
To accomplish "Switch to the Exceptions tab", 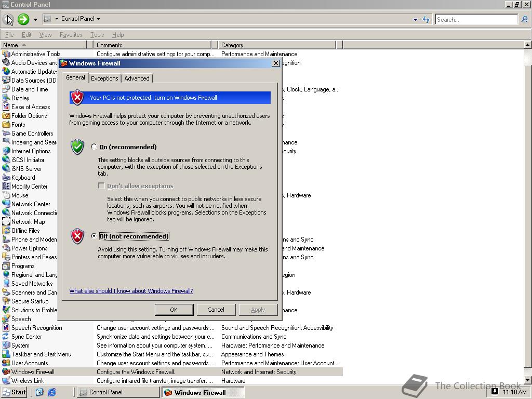I will pos(104,78).
